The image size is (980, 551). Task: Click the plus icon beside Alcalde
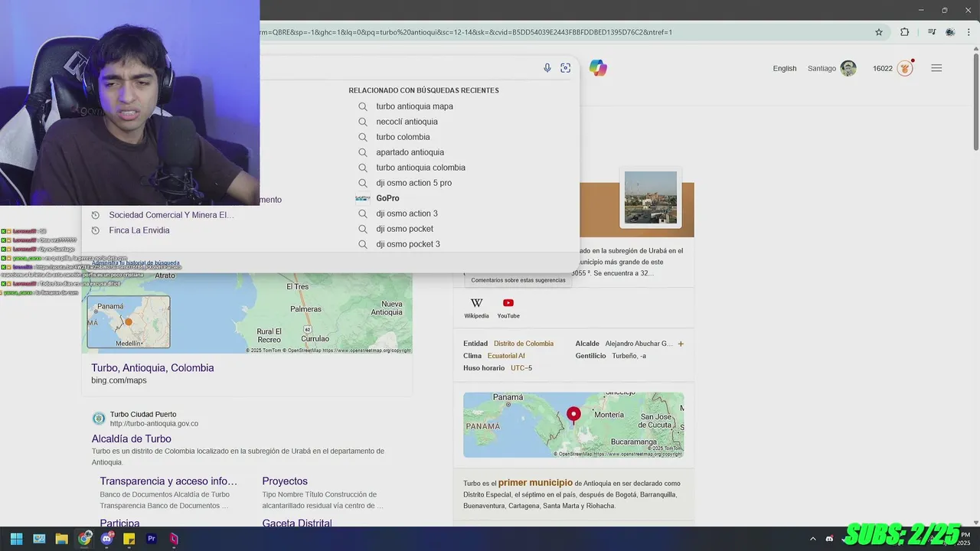coord(681,344)
